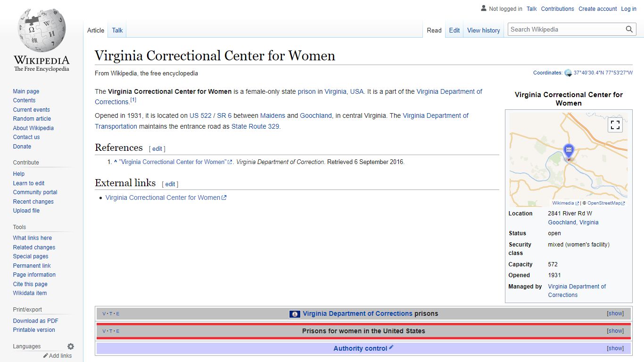Edit the References section

pos(157,148)
